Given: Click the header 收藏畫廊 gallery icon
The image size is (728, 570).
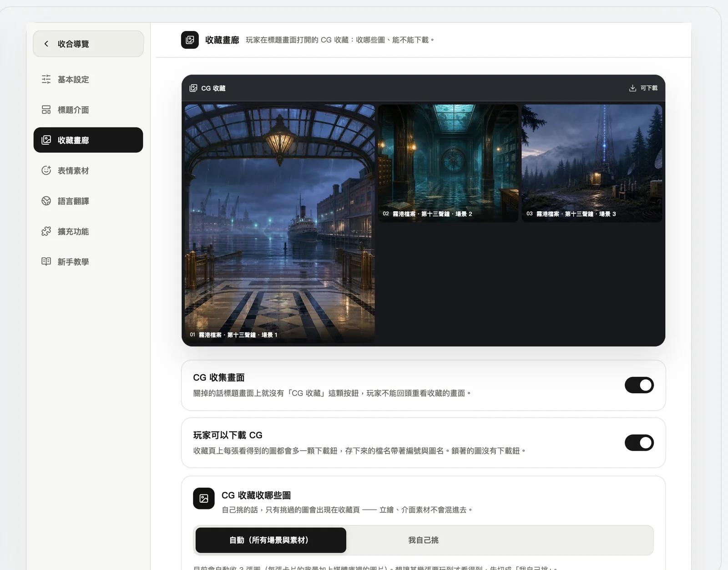Looking at the screenshot, I should click(190, 40).
